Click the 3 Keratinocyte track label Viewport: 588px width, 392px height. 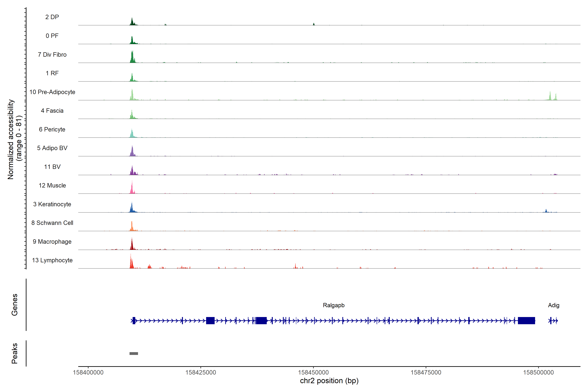(x=52, y=204)
